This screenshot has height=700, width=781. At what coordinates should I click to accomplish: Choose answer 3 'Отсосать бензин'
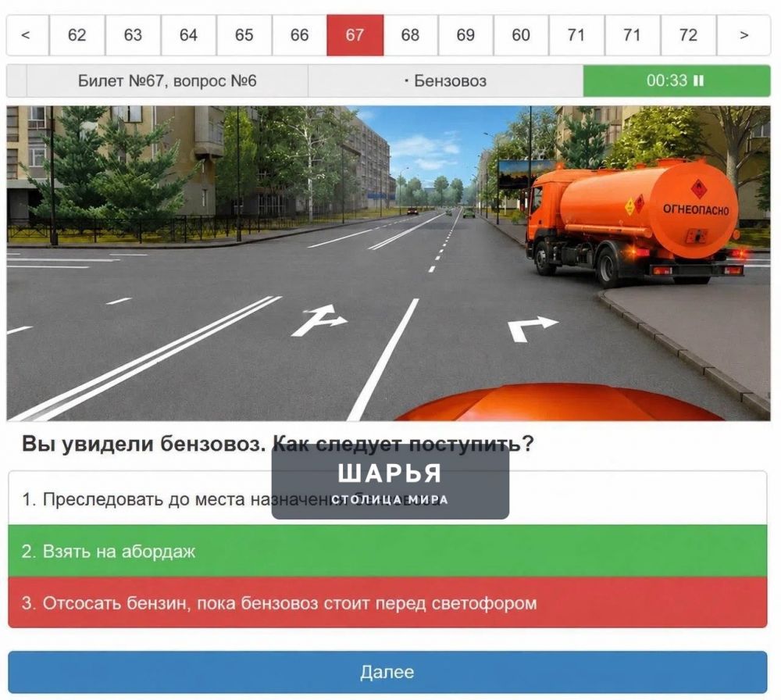pos(387,603)
